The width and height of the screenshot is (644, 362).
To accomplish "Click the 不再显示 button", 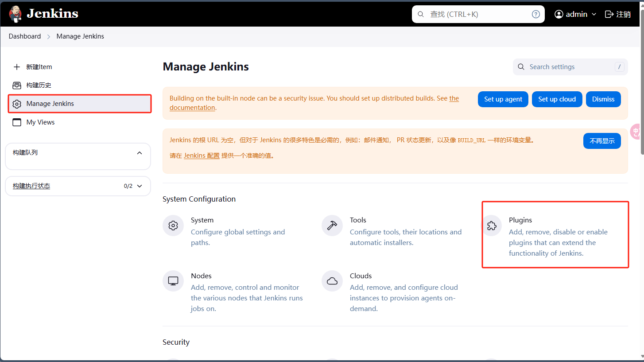I will pyautogui.click(x=602, y=141).
